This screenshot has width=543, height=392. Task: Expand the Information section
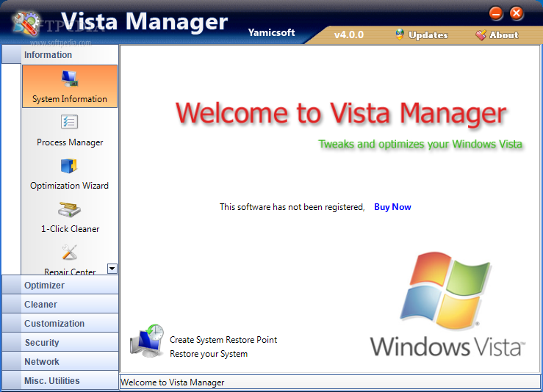click(60, 54)
